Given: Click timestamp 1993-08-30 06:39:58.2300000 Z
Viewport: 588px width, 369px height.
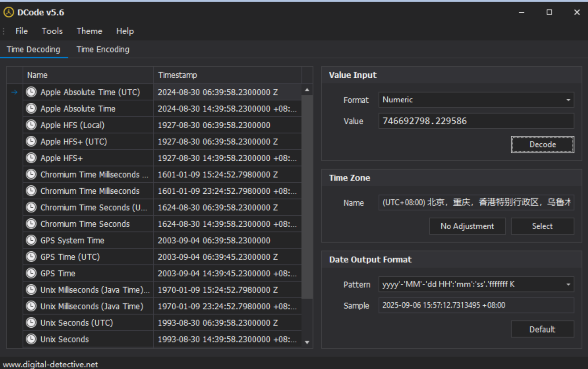Looking at the screenshot, I should 218,323.
